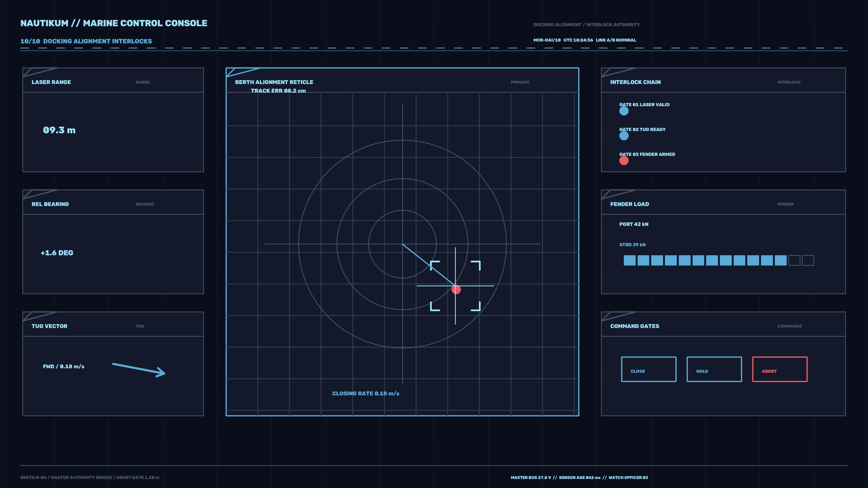Click the red target dot on the reticle
Image resolution: width=868 pixels, height=488 pixels.
(456, 290)
